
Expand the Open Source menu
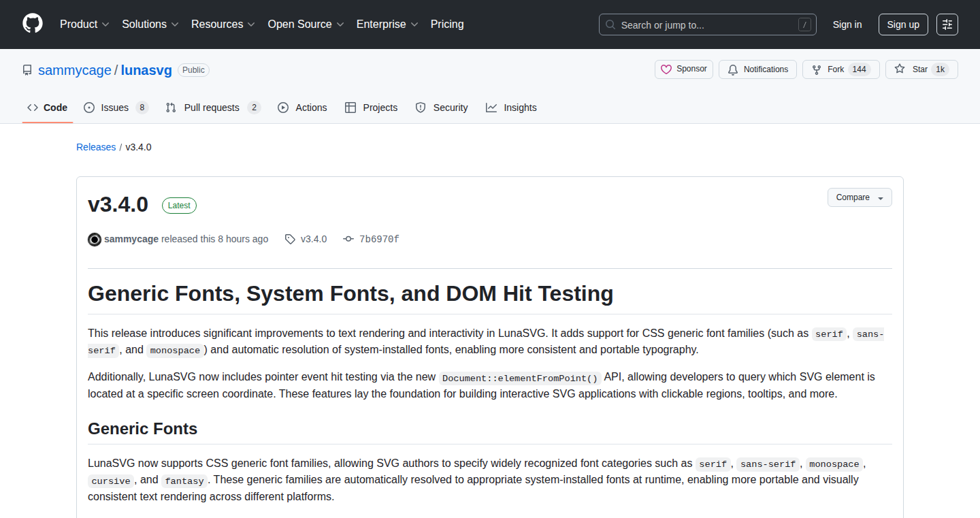[x=306, y=24]
